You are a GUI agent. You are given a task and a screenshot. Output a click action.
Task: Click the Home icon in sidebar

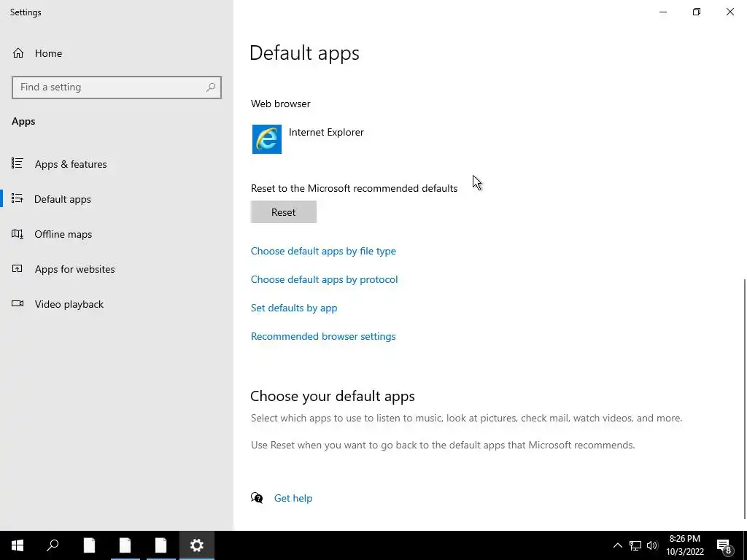click(x=18, y=52)
